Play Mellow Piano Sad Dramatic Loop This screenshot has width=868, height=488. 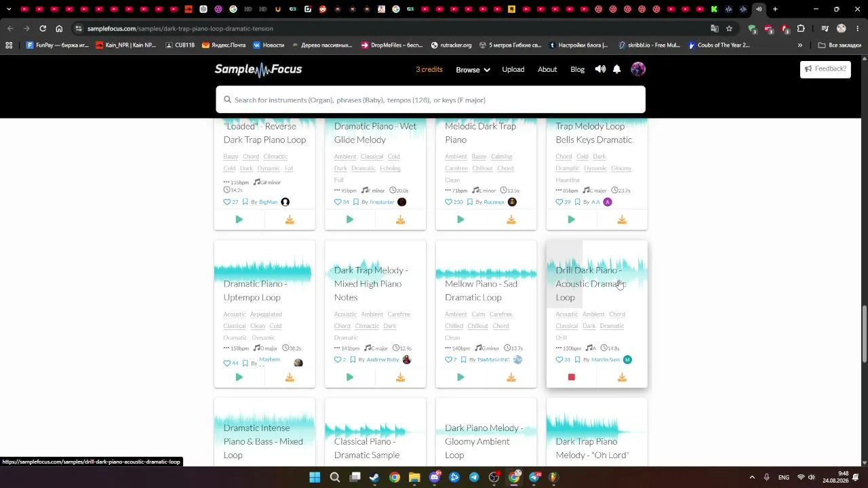click(x=460, y=377)
